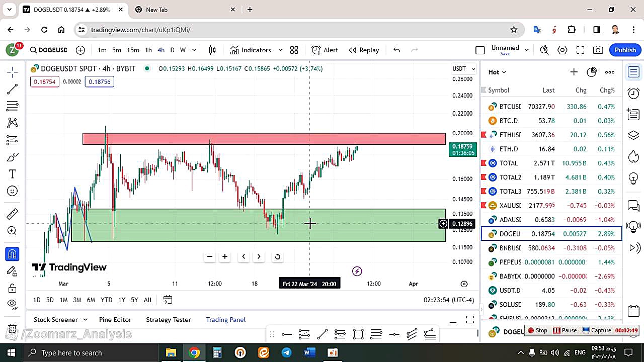Take a chart snapshot with camera icon

(598, 50)
